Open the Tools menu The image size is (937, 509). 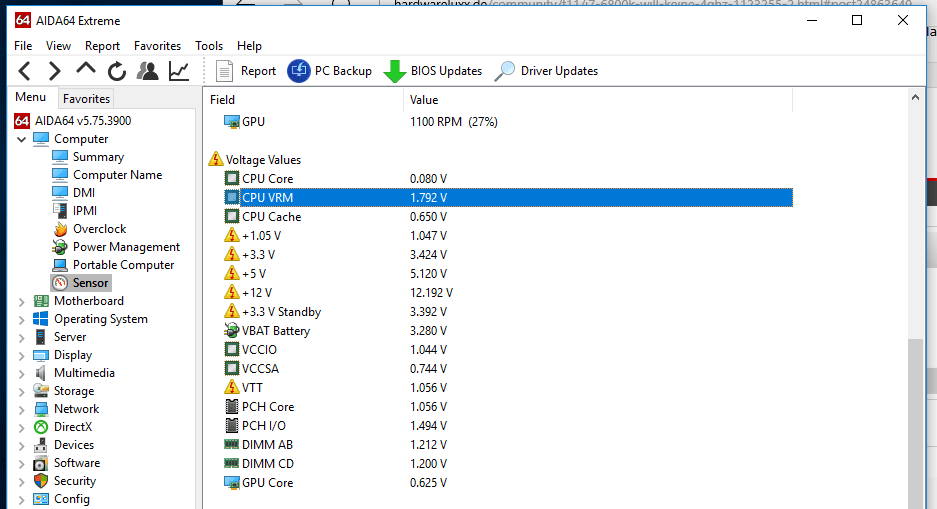tap(209, 46)
